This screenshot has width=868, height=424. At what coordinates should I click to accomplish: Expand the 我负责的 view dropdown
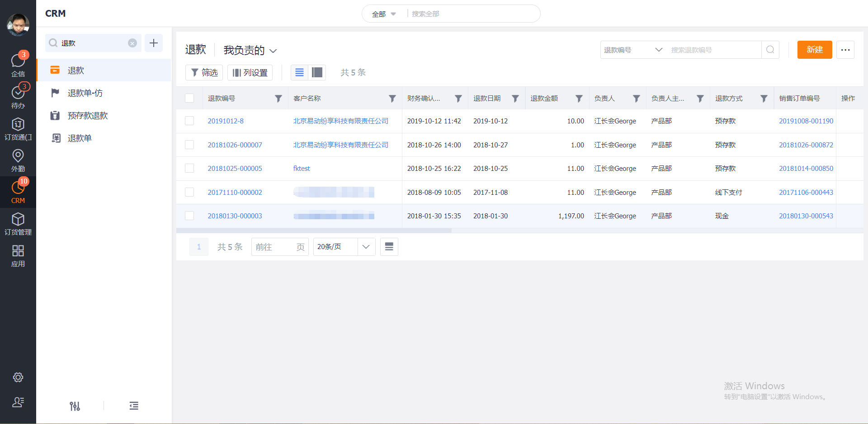(250, 50)
